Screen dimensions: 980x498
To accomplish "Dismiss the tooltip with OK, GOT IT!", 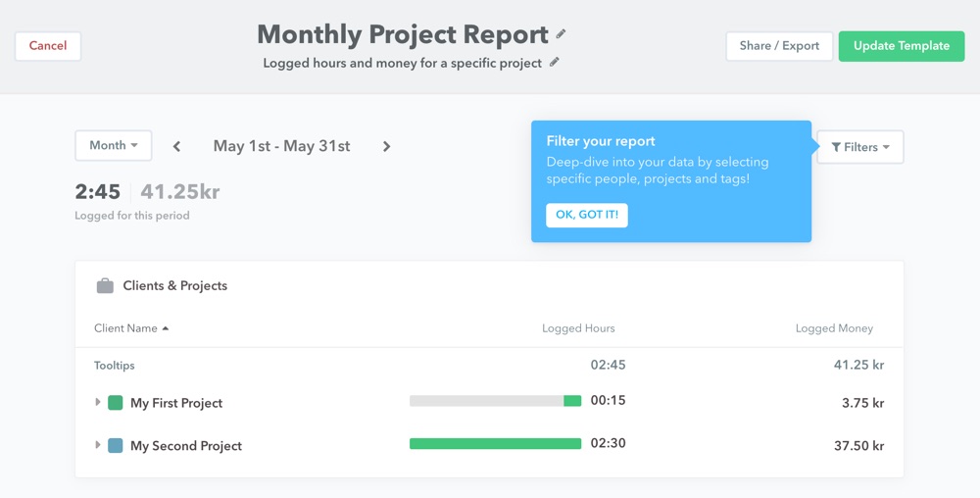I will (x=587, y=215).
